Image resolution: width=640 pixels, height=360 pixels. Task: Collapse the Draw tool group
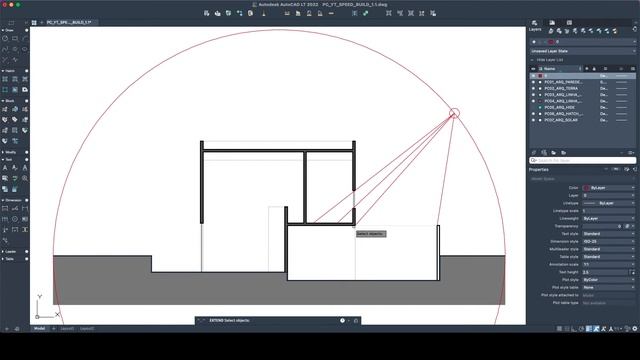click(3, 30)
